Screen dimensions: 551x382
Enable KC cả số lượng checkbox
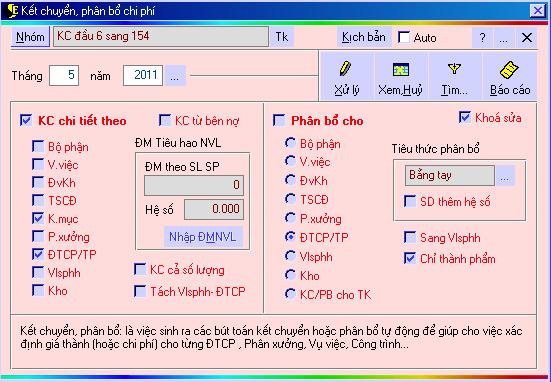pyautogui.click(x=140, y=270)
